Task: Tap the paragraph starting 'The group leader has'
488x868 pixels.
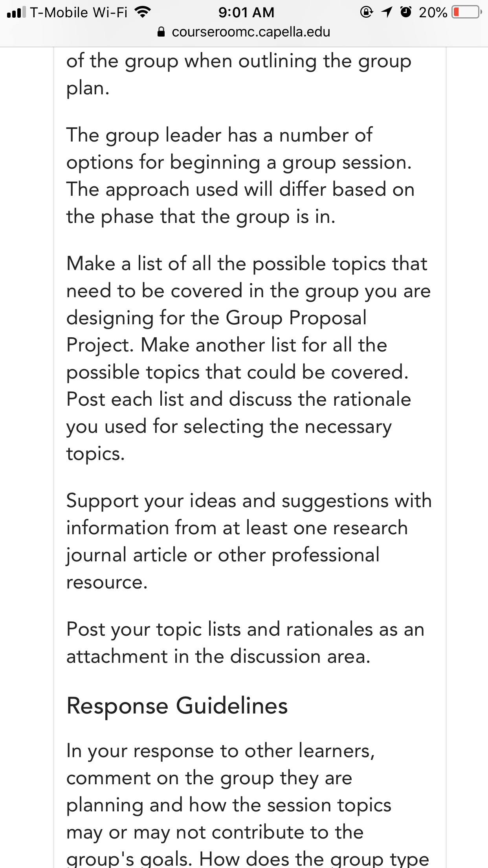Action: point(240,176)
